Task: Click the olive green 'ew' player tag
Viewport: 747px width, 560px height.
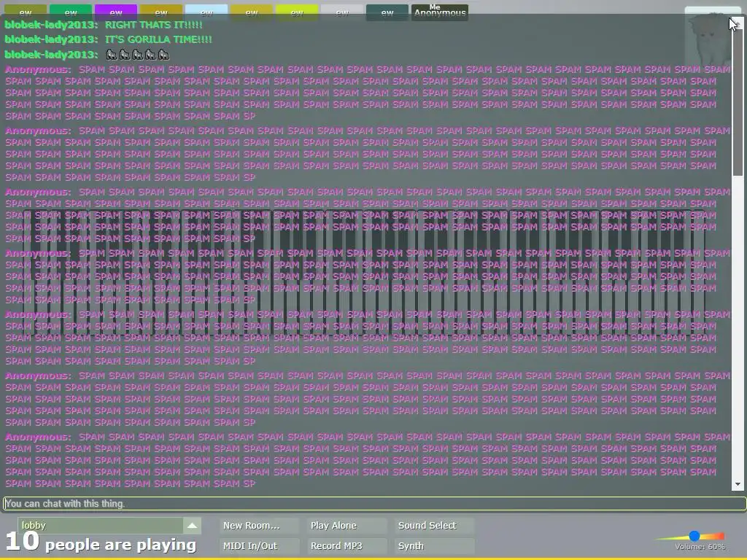Action: tap(26, 12)
